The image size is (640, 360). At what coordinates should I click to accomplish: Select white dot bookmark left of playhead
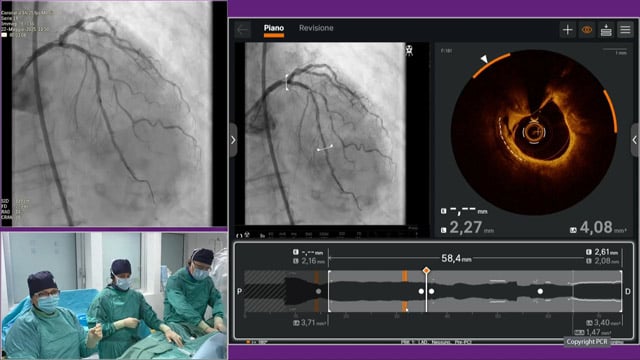click(x=421, y=291)
